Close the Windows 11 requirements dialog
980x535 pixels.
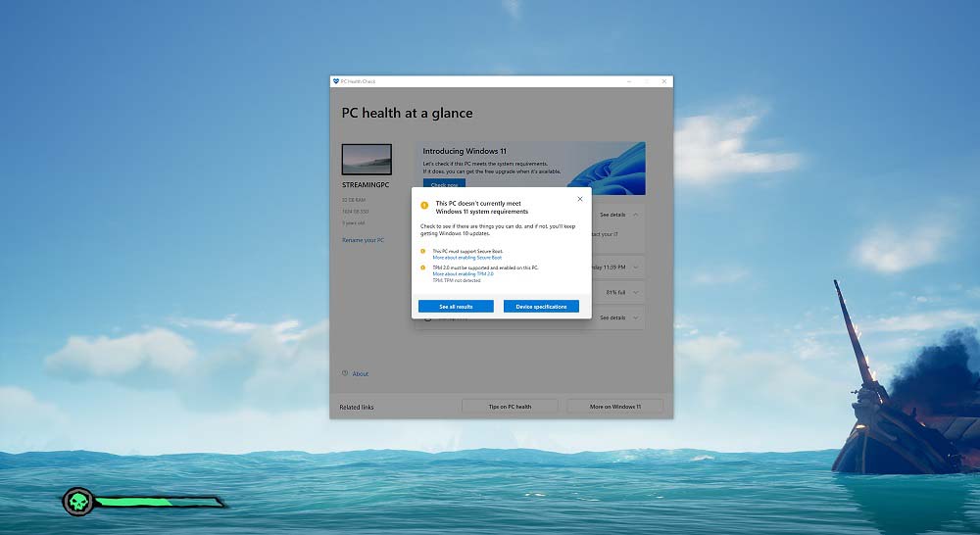coord(580,199)
